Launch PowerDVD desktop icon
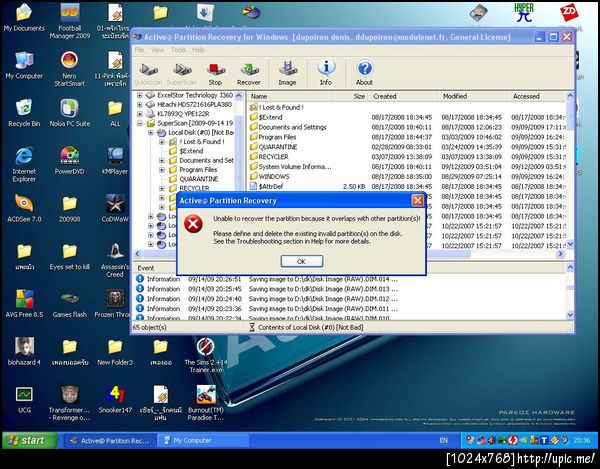Viewport: 600px width, 469px height. (69, 160)
